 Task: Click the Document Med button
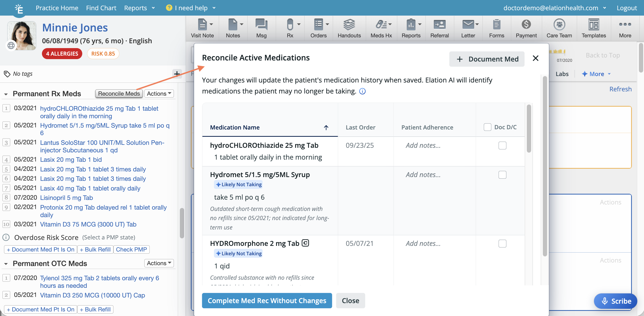pos(487,59)
